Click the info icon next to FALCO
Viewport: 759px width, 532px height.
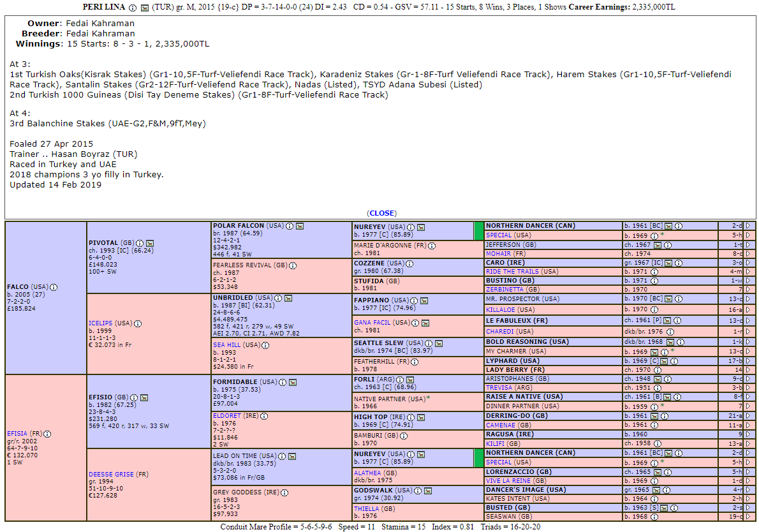54,287
